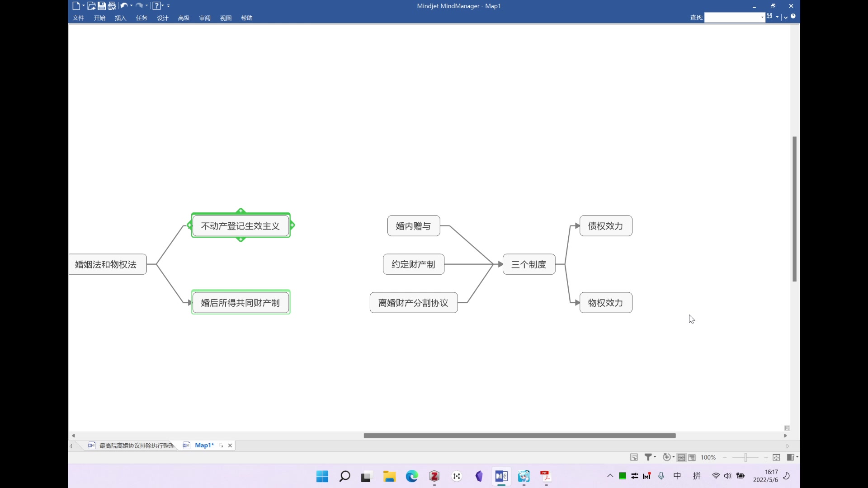Expand the Redo history dropdown arrow

[x=146, y=5]
